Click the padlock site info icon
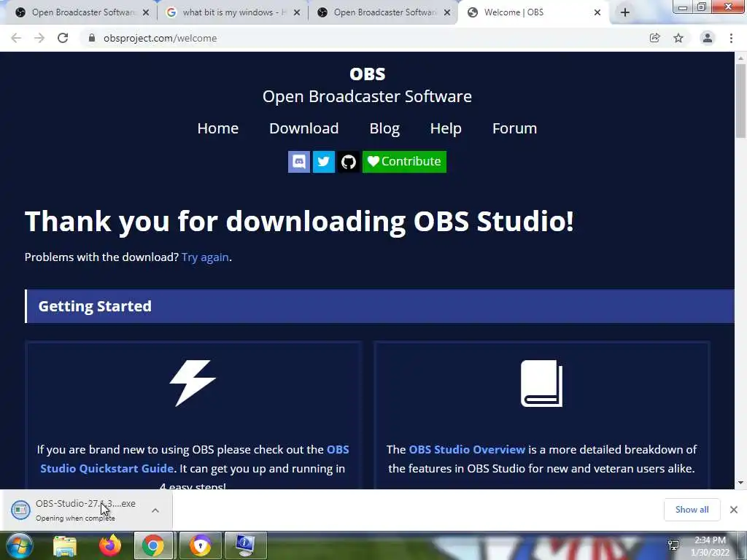Image resolution: width=747 pixels, height=560 pixels. point(92,38)
